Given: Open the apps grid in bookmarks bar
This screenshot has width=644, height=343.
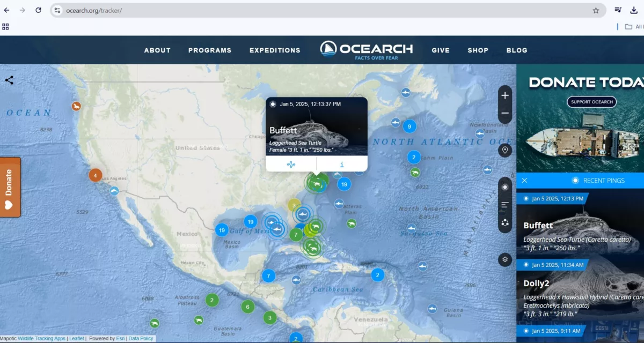Looking at the screenshot, I should point(5,26).
